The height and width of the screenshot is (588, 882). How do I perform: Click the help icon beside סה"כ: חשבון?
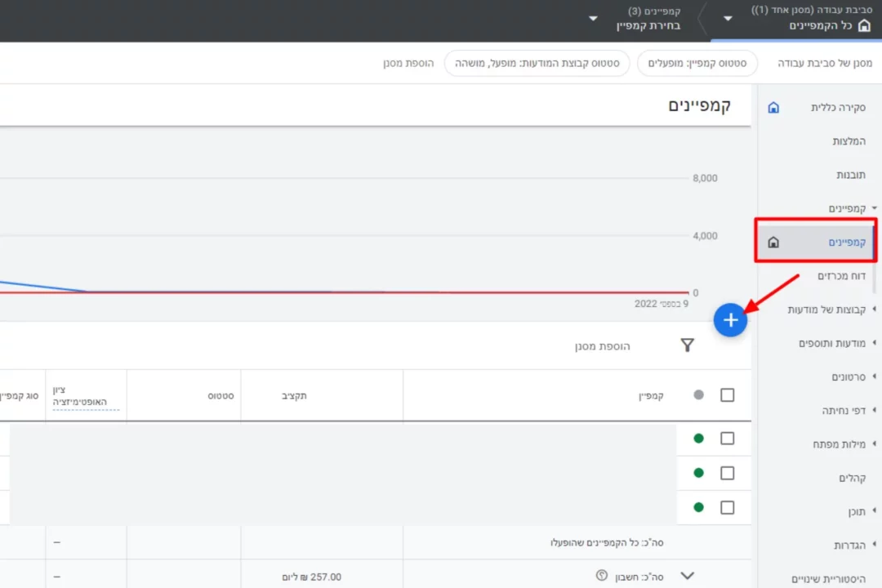(x=602, y=577)
